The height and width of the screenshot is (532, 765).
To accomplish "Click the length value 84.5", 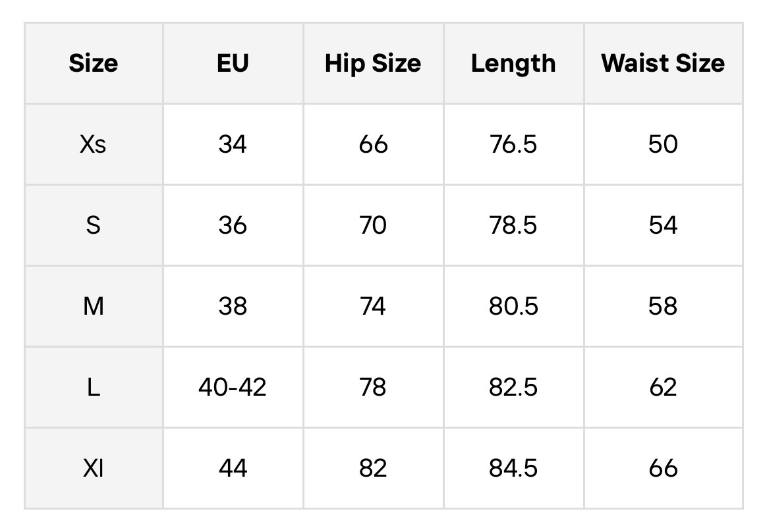I will [513, 468].
